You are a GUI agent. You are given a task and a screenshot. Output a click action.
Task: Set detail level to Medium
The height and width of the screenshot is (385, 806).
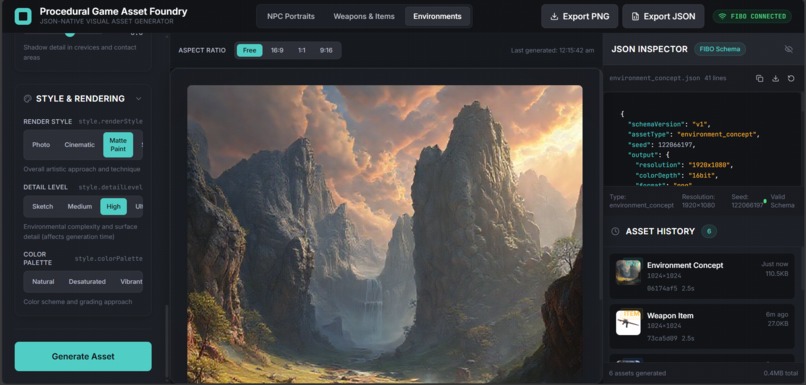tap(80, 207)
